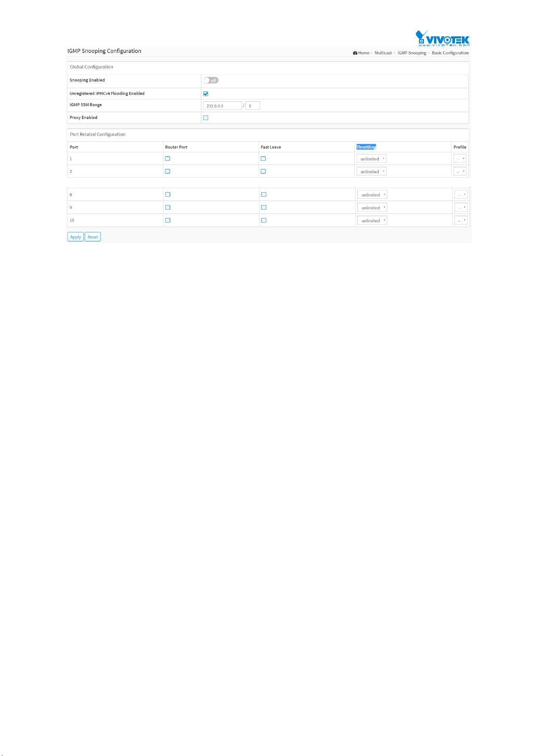This screenshot has width=535, height=756.
Task: Check Router Port for port 8
Action: click(168, 195)
